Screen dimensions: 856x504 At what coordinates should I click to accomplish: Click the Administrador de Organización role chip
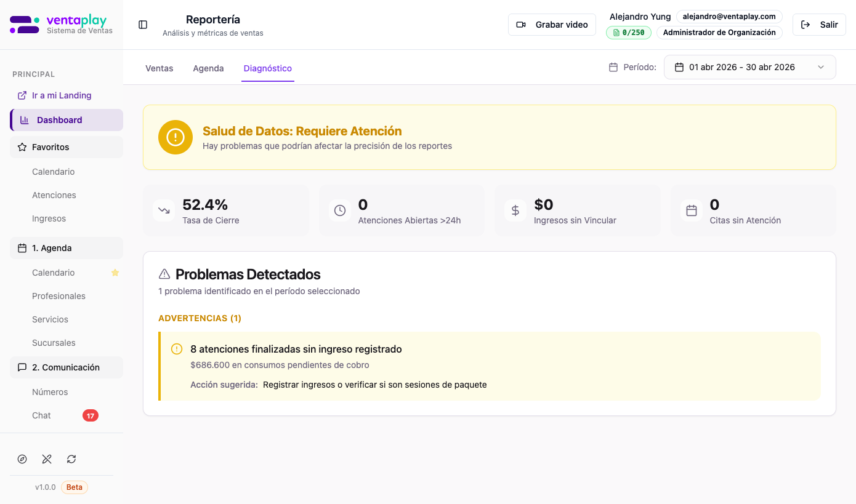[719, 33]
